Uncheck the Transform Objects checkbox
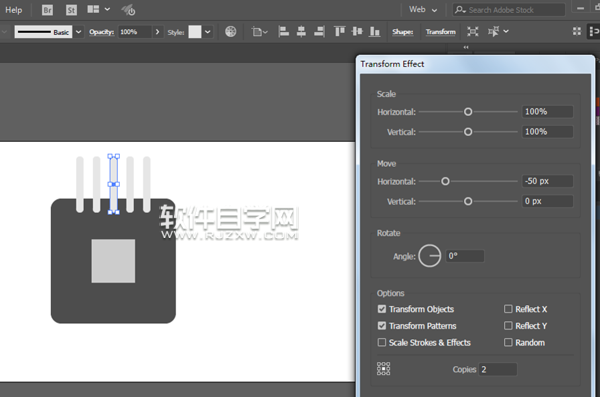The height and width of the screenshot is (397, 600). [x=382, y=309]
